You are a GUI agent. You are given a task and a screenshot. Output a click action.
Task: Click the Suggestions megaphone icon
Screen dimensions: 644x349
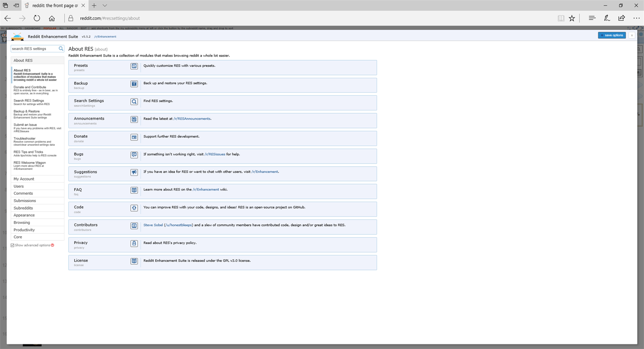[x=134, y=173]
